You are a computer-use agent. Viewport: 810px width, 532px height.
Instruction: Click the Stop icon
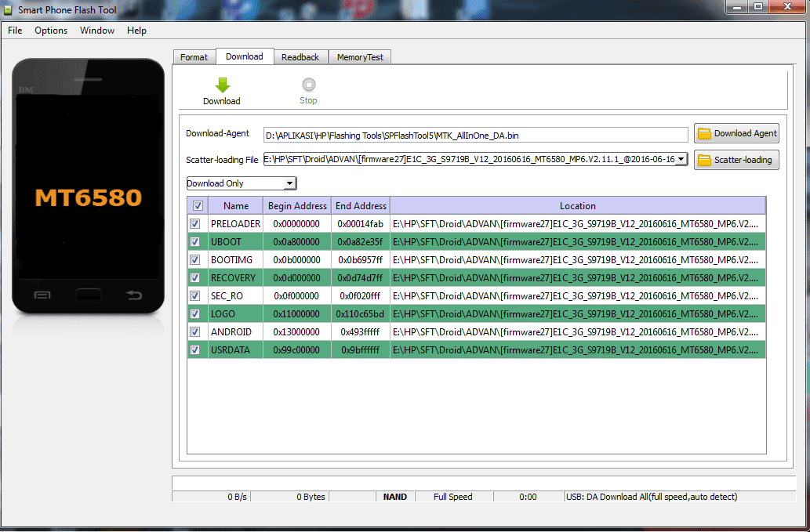[307, 85]
